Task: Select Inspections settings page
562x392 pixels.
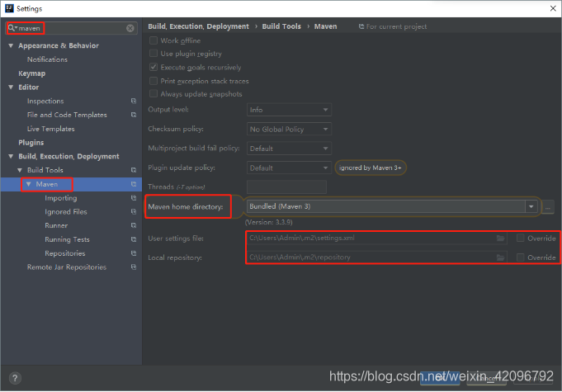Action: click(45, 101)
